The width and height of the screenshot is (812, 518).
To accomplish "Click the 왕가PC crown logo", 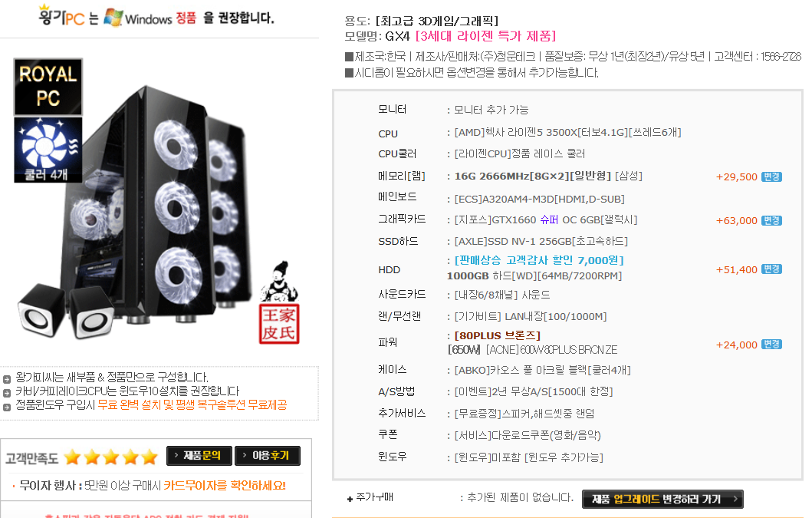I will pyautogui.click(x=61, y=15).
